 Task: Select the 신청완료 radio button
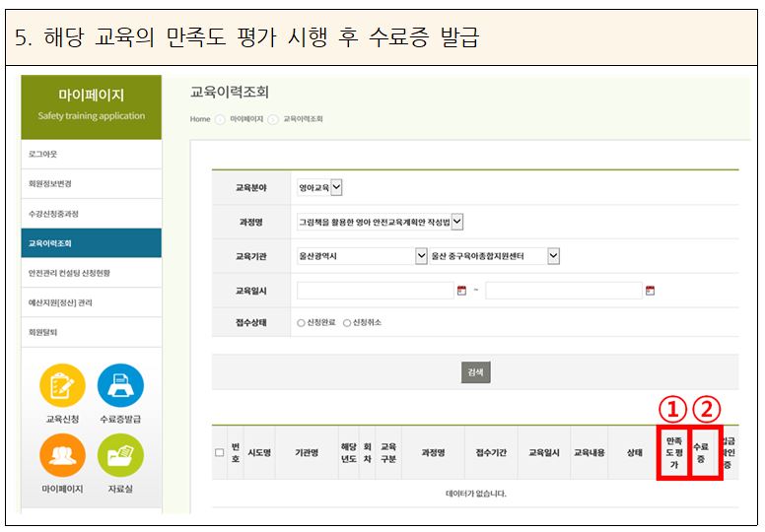point(301,323)
